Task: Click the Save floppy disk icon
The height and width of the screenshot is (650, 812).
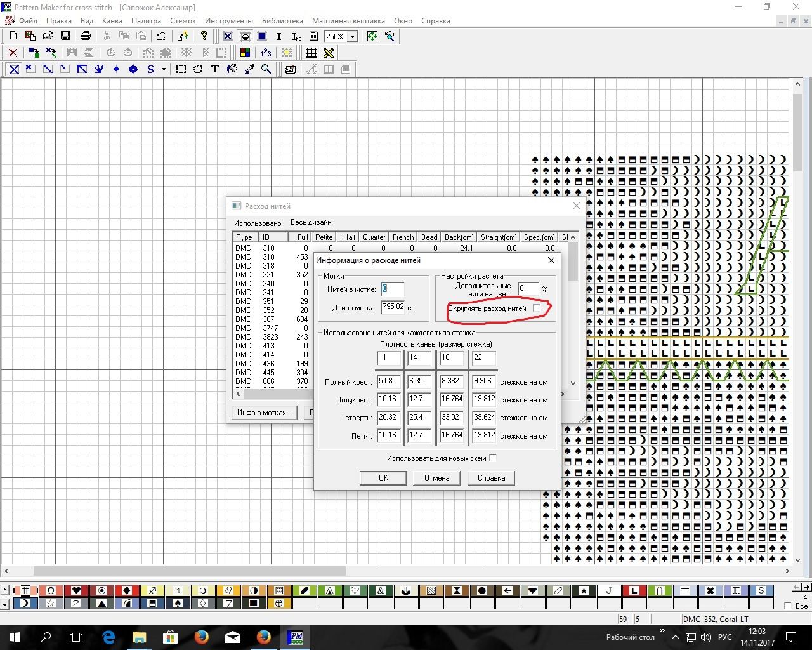Action: (x=65, y=36)
